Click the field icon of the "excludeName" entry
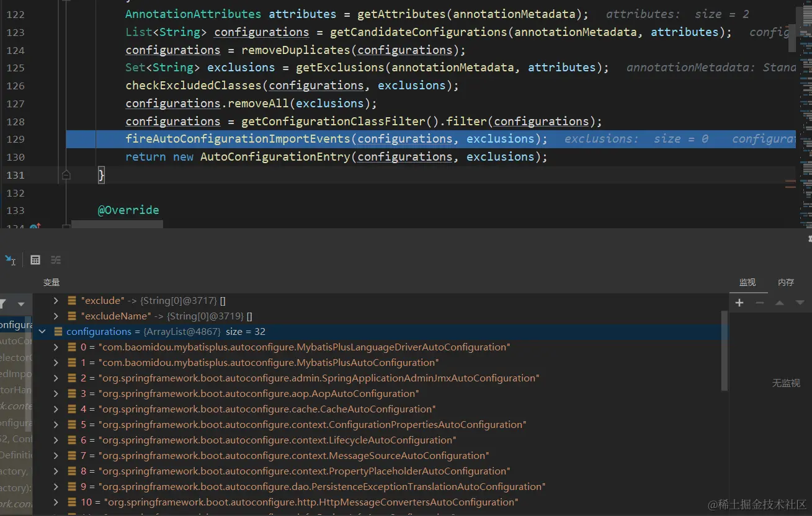 pos(72,316)
